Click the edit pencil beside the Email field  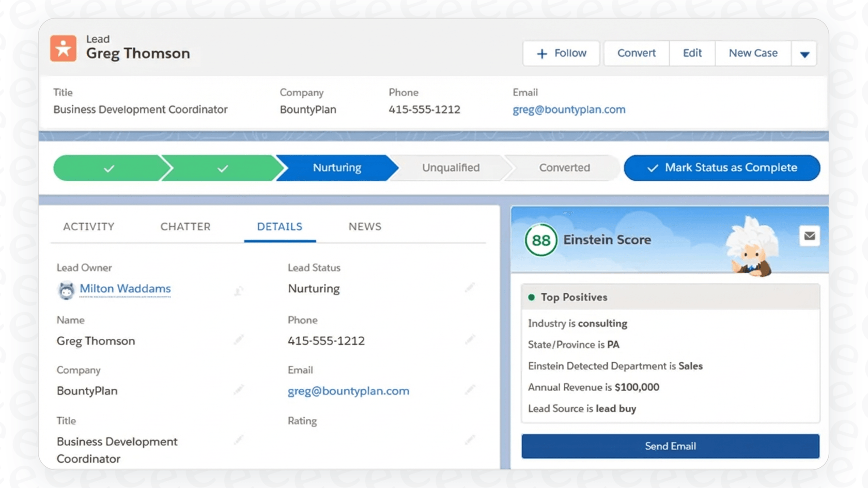[469, 389]
